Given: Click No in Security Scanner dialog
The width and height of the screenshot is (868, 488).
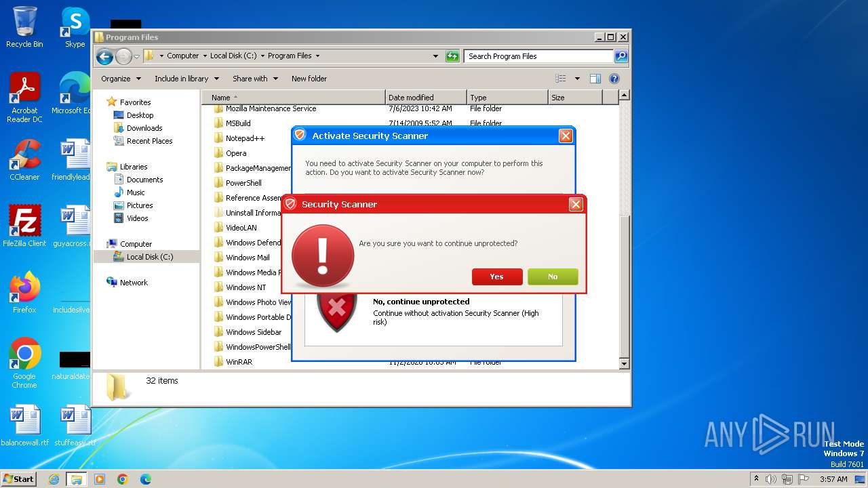Looking at the screenshot, I should coord(553,277).
